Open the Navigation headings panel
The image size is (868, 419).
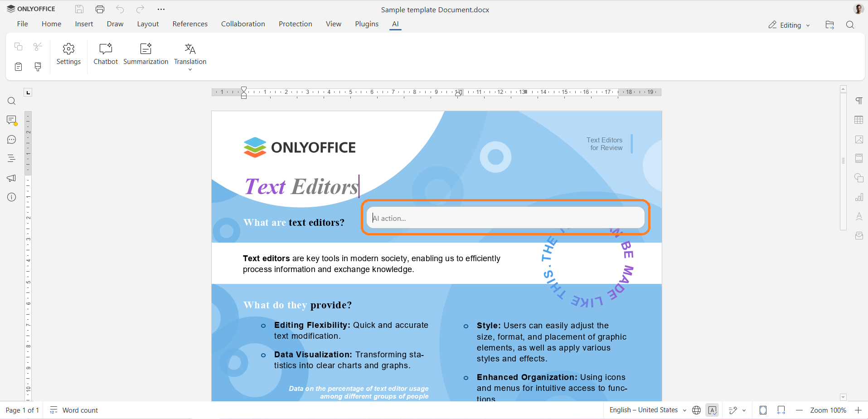click(x=11, y=158)
